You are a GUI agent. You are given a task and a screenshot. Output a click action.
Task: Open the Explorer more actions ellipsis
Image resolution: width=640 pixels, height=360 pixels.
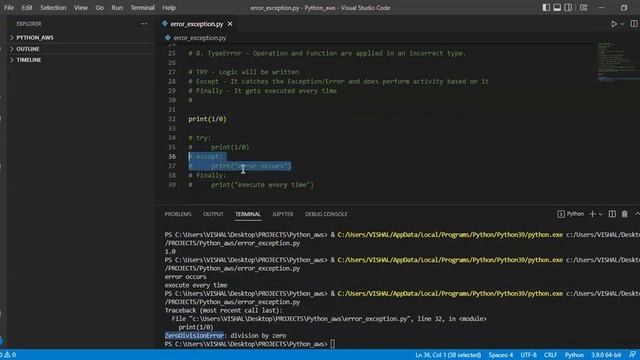pos(144,24)
